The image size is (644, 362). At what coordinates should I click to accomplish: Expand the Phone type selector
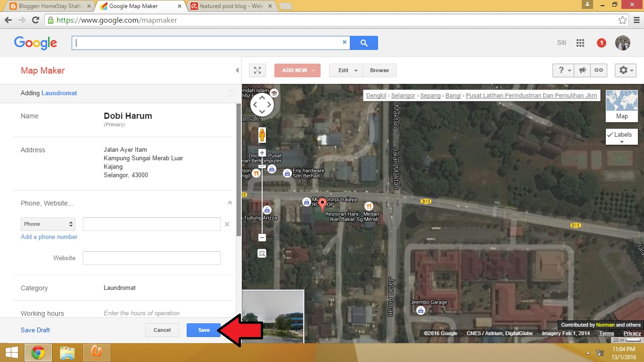coord(48,224)
